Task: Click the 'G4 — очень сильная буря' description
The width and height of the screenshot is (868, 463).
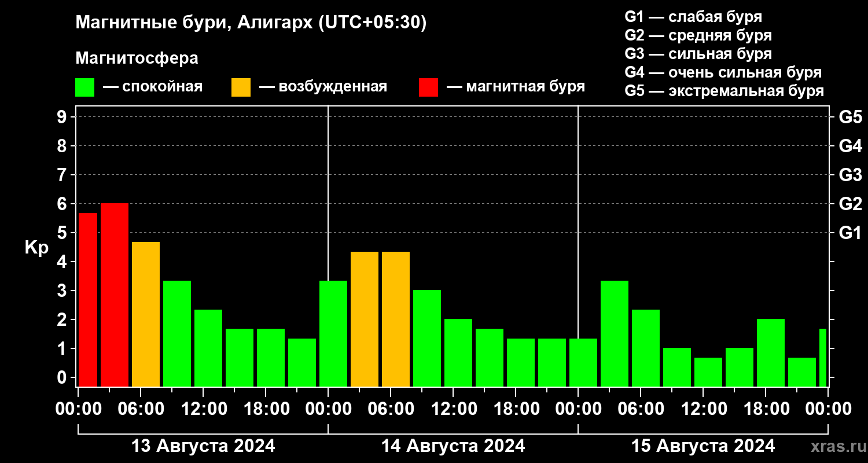Action: tap(723, 72)
